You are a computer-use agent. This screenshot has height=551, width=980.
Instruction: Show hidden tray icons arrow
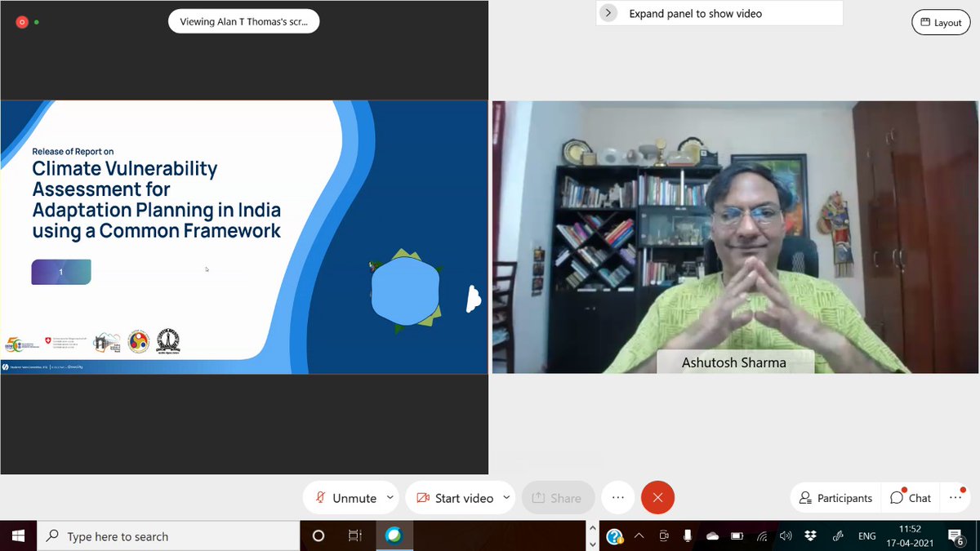click(639, 536)
